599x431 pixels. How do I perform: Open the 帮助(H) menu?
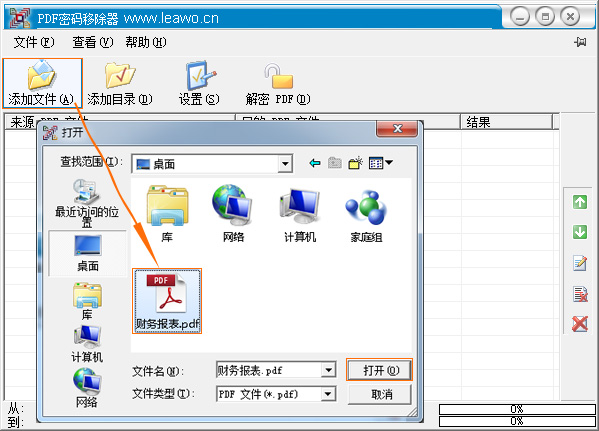[x=146, y=42]
